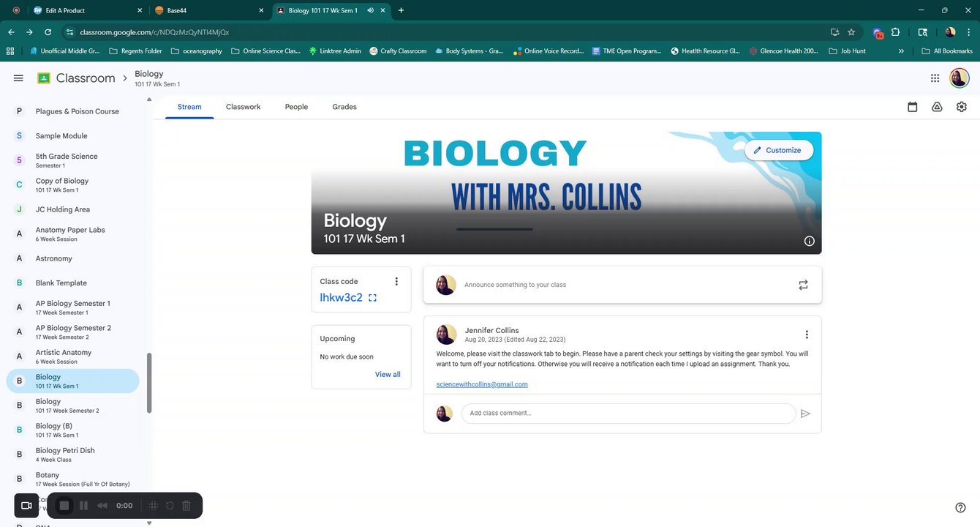Open the Regents Folder bookmark folder

135,51
